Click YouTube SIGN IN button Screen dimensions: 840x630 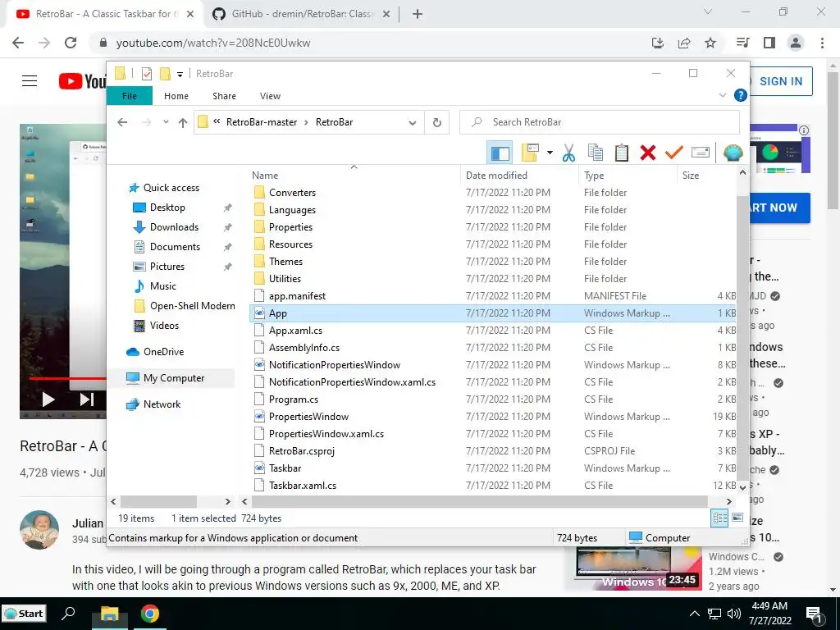coord(781,81)
